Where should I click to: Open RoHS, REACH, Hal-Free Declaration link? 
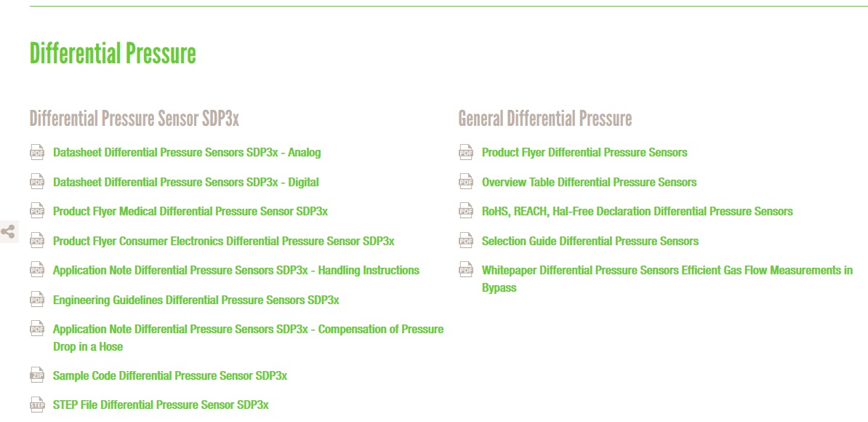638,212
